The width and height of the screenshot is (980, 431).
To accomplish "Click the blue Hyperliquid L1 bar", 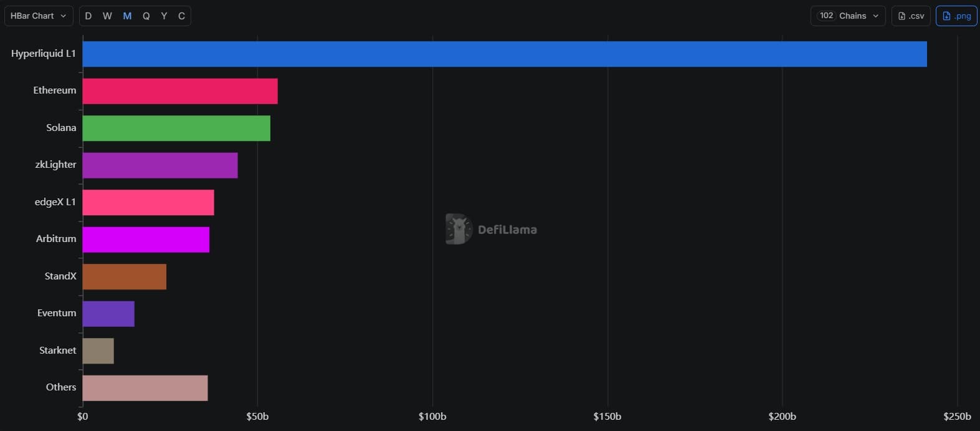I will click(x=505, y=54).
